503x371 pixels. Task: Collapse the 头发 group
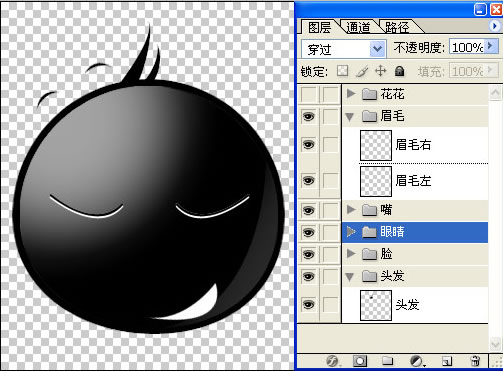click(350, 277)
